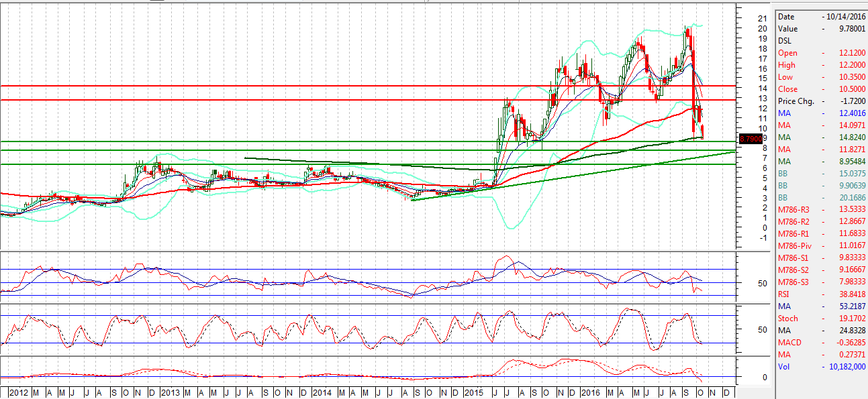Click the M786-R3 resistance row

pyautogui.click(x=822, y=210)
